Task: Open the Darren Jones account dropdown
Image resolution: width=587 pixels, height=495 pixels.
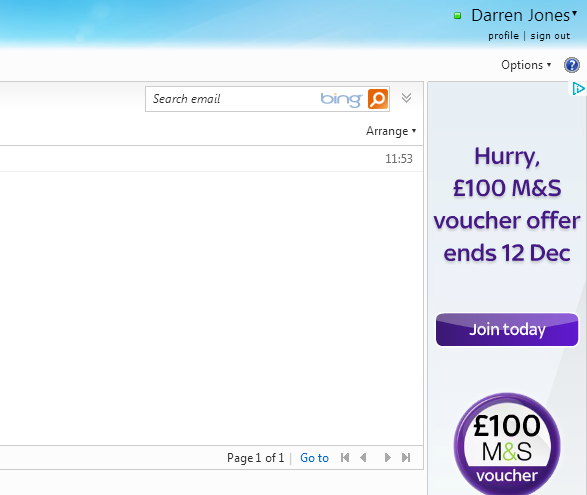Action: (524, 16)
